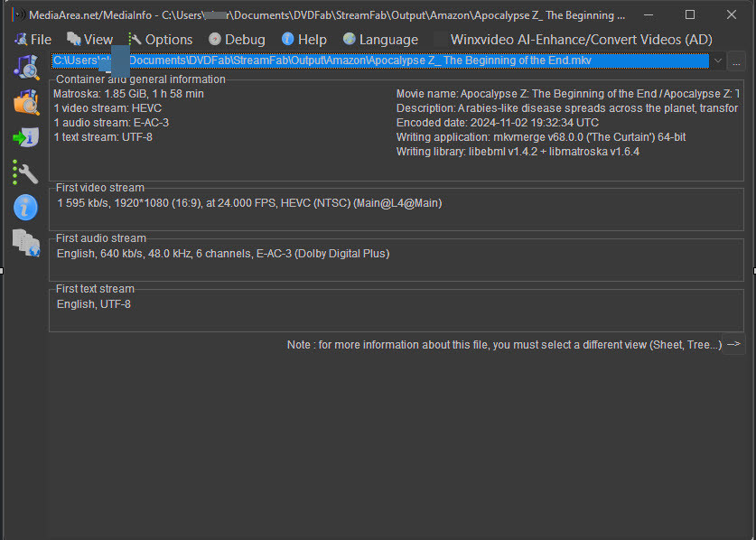Image resolution: width=756 pixels, height=540 pixels.
Task: Open the View menu
Action: tap(89, 40)
